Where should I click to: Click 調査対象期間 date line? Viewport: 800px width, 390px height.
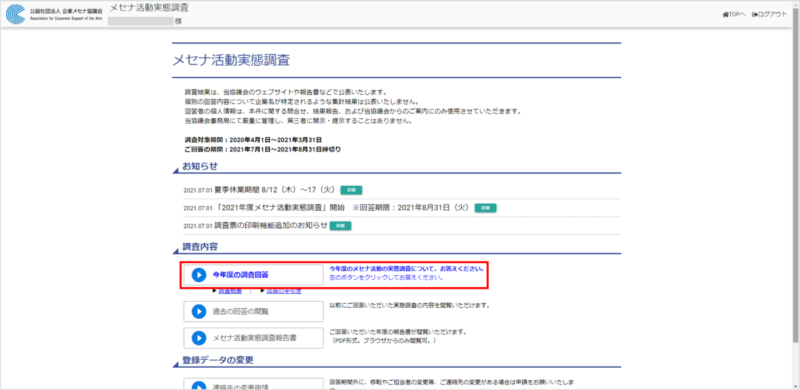coord(253,139)
